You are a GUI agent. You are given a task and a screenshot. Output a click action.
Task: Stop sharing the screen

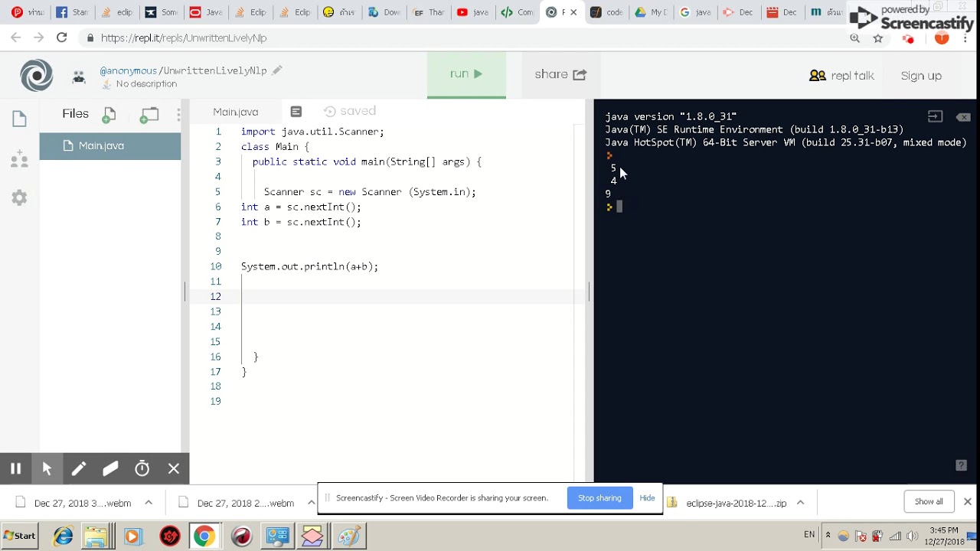coord(599,498)
